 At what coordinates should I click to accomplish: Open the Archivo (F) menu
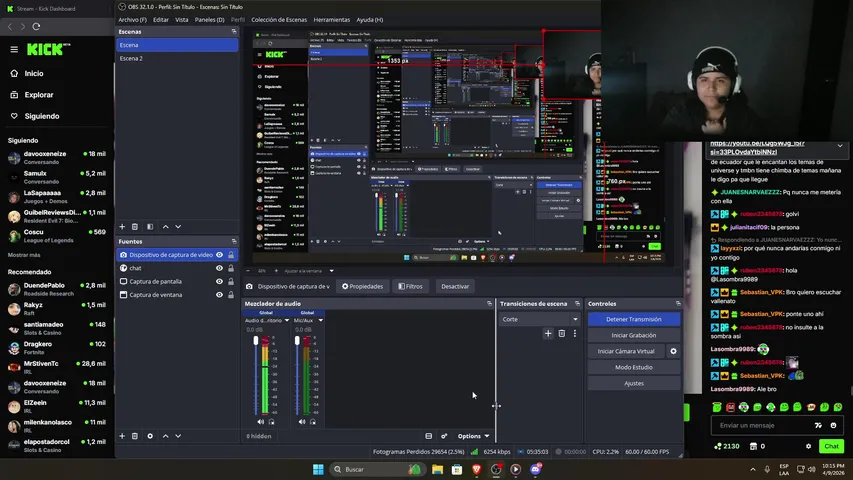(x=132, y=20)
